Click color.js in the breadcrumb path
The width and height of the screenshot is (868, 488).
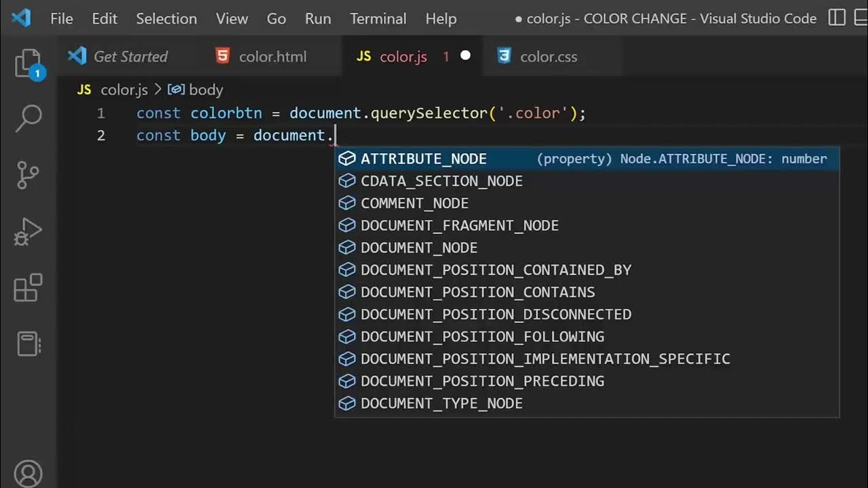pos(124,89)
